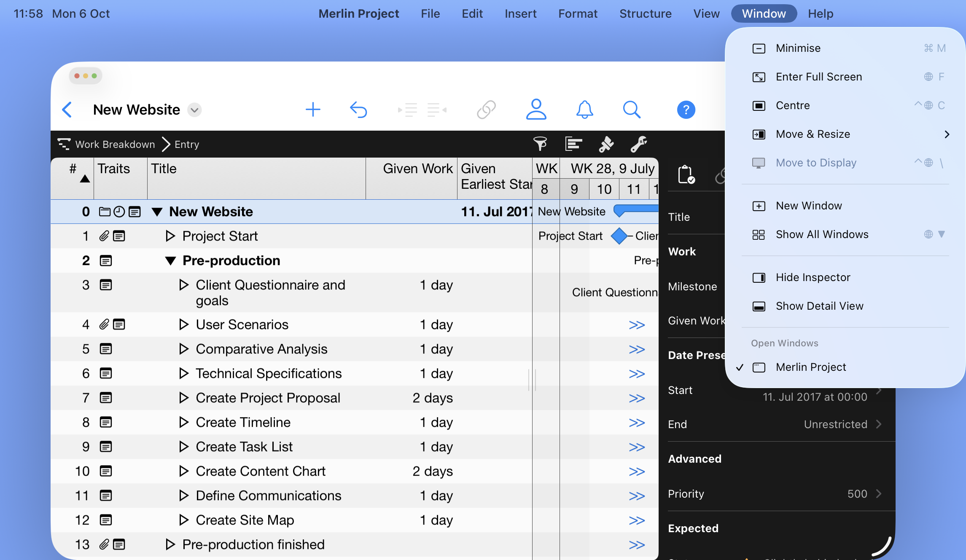Expand the Project Start row triangle
This screenshot has width=966, height=560.
click(x=170, y=236)
